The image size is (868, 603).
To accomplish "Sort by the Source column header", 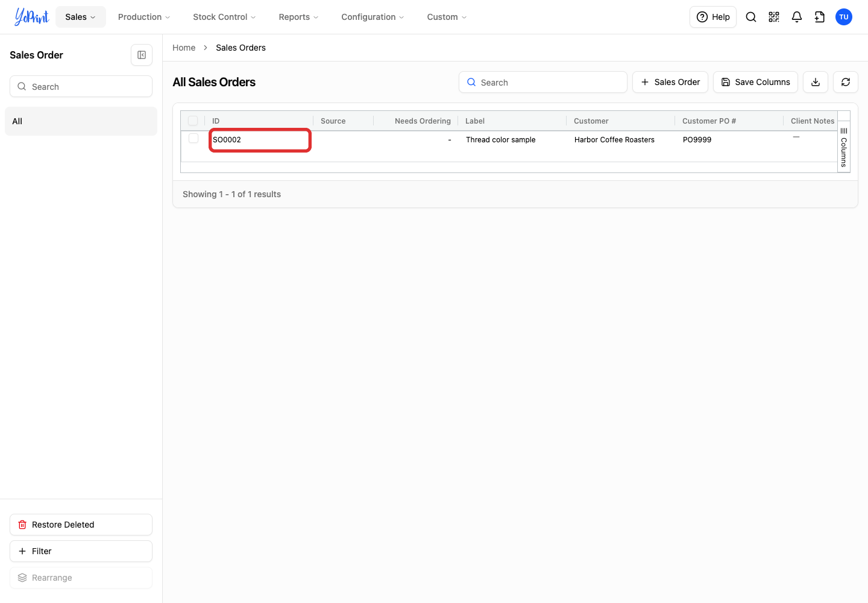I will tap(344, 121).
